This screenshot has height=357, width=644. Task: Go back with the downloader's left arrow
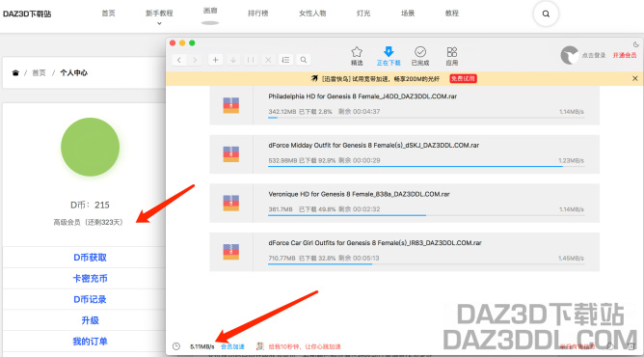179,60
